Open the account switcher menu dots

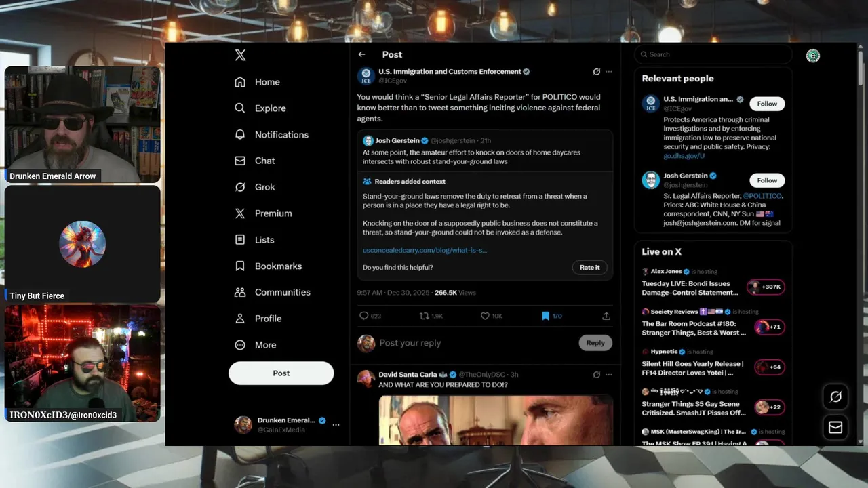click(x=336, y=425)
